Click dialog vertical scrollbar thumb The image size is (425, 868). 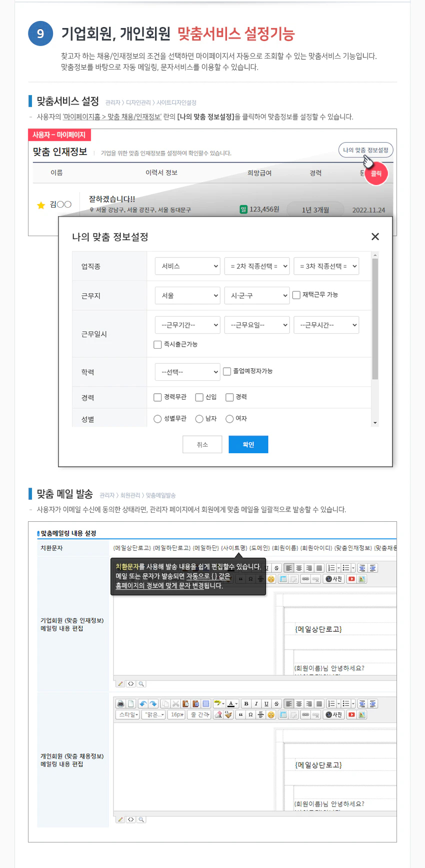(x=375, y=319)
